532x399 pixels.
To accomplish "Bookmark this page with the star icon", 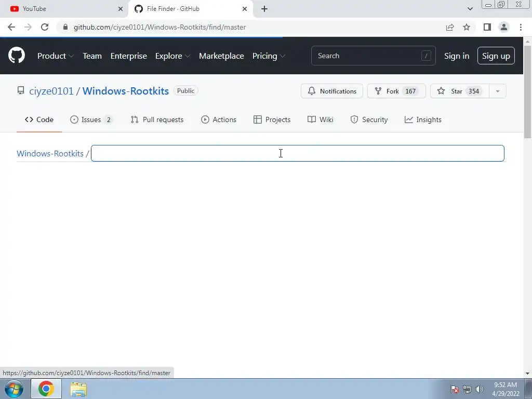I will tap(467, 27).
